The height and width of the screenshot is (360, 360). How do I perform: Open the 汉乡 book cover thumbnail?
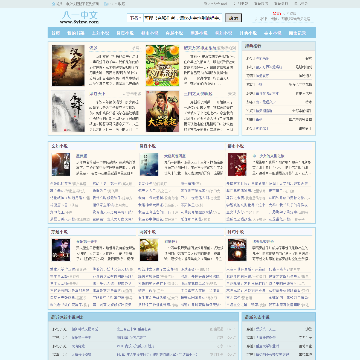[68, 66]
